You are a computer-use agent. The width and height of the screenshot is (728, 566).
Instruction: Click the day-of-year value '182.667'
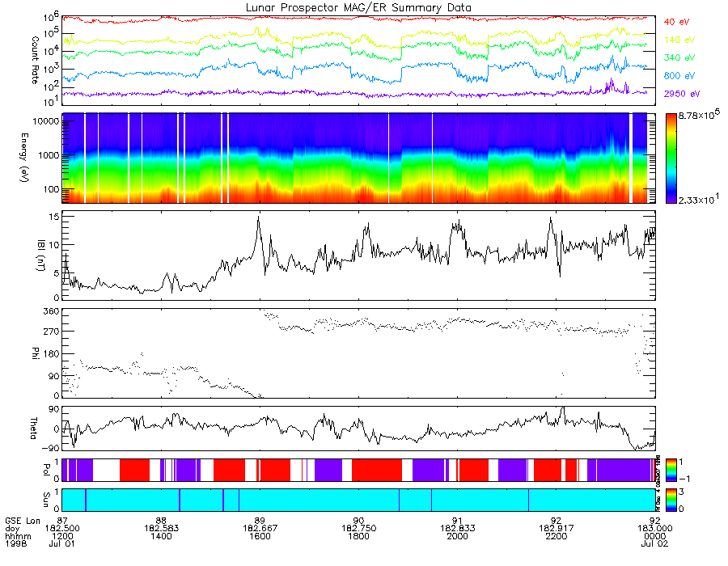tap(260, 529)
